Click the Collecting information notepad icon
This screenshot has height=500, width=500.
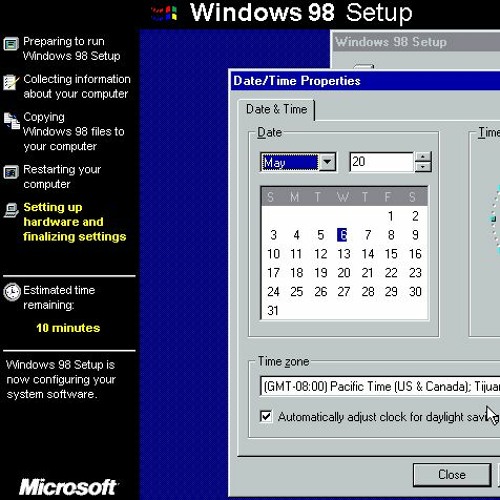click(x=10, y=82)
